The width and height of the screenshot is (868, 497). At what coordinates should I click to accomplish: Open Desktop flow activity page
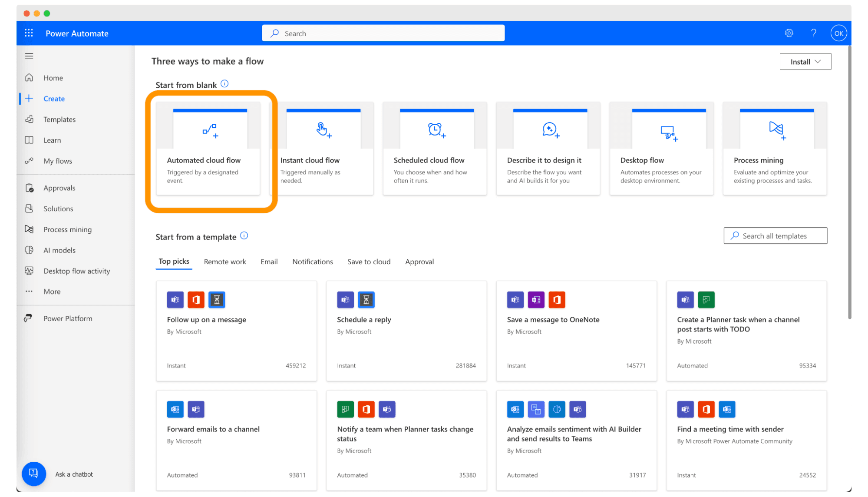[76, 271]
